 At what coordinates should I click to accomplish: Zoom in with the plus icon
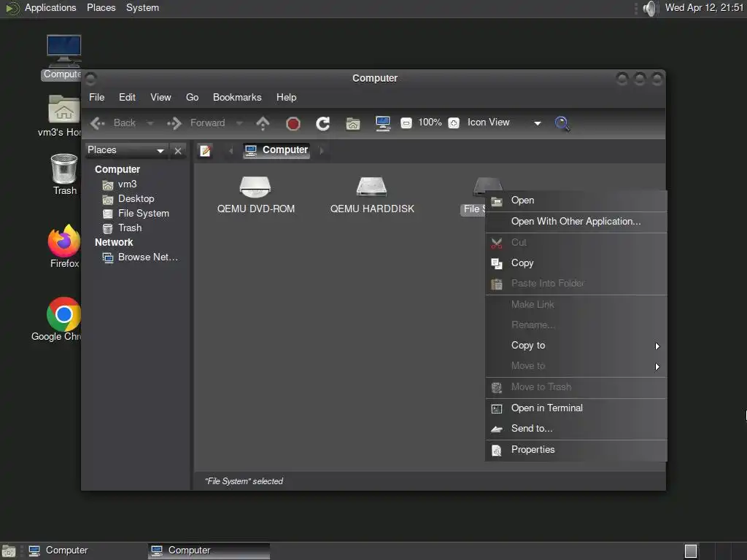click(x=454, y=122)
